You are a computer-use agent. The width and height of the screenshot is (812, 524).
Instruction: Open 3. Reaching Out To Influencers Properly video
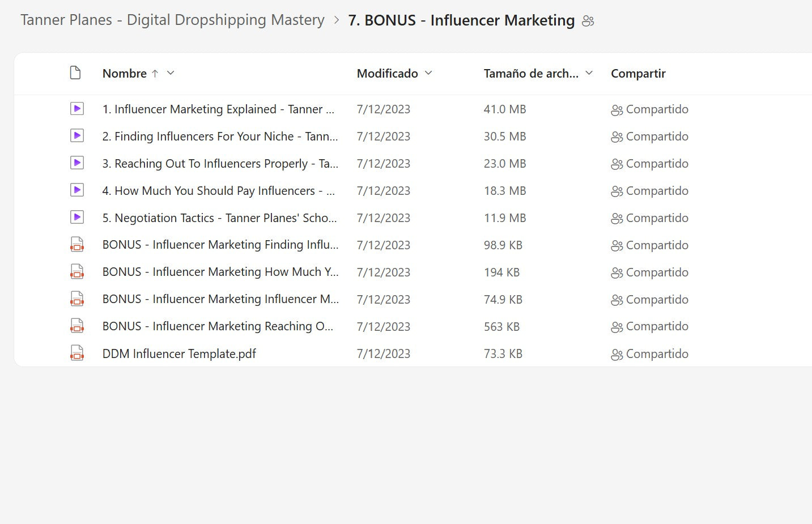(x=220, y=164)
